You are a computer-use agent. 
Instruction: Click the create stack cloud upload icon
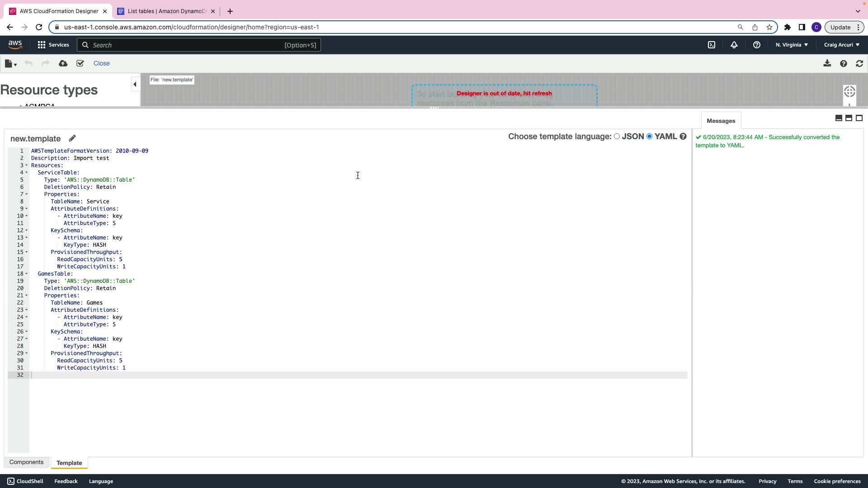pos(63,63)
